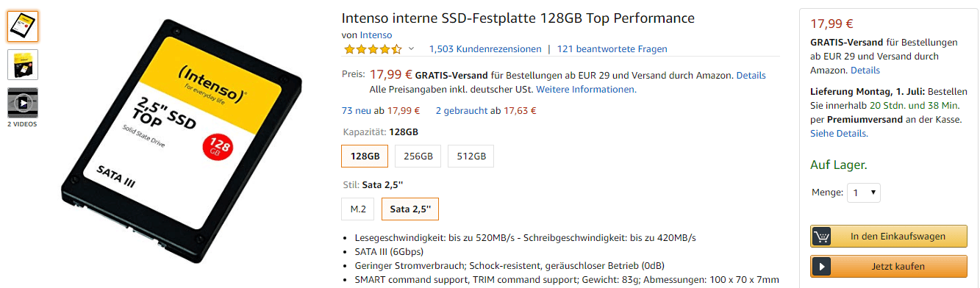Open the yellow packaging thumbnail

[x=23, y=65]
